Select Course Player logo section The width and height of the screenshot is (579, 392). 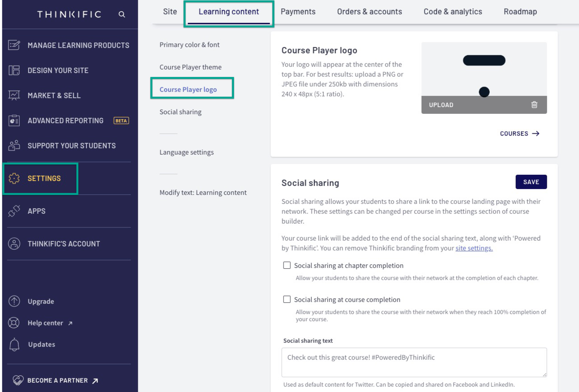point(188,90)
